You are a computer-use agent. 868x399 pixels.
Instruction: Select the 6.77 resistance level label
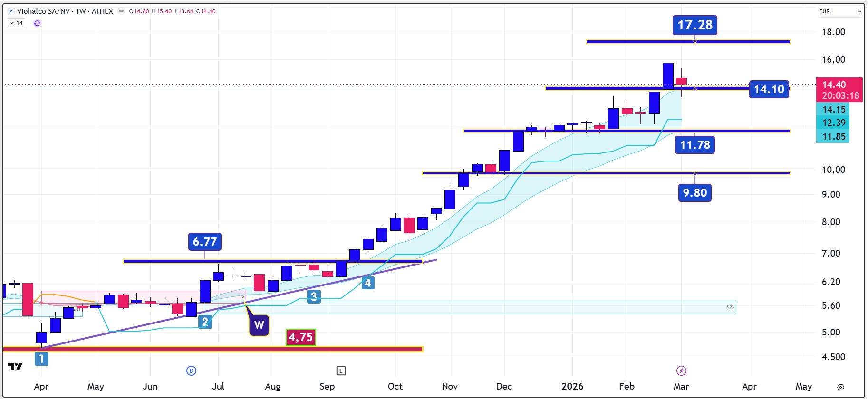click(205, 242)
